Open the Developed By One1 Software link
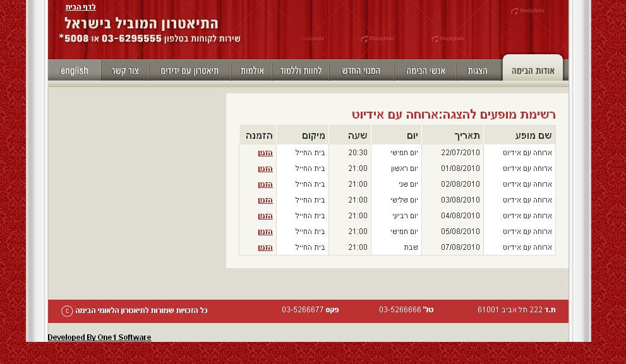The height and width of the screenshot is (364, 626). (x=99, y=338)
